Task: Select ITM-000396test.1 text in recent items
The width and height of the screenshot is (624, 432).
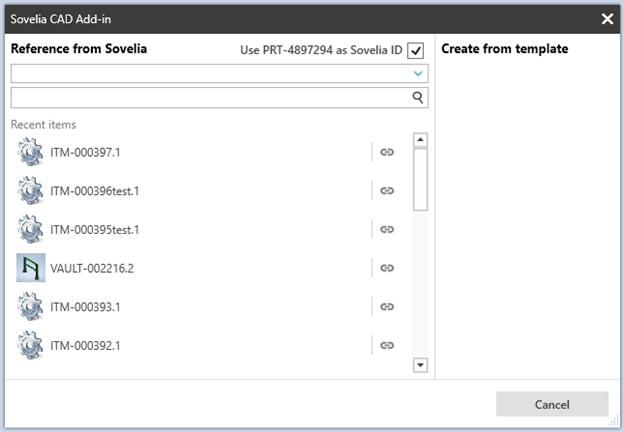Action: coord(95,191)
